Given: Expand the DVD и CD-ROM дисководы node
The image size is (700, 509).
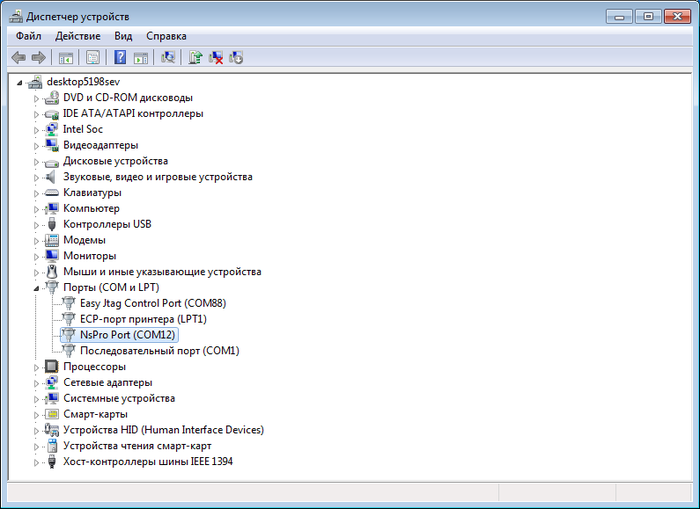Looking at the screenshot, I should (x=37, y=98).
